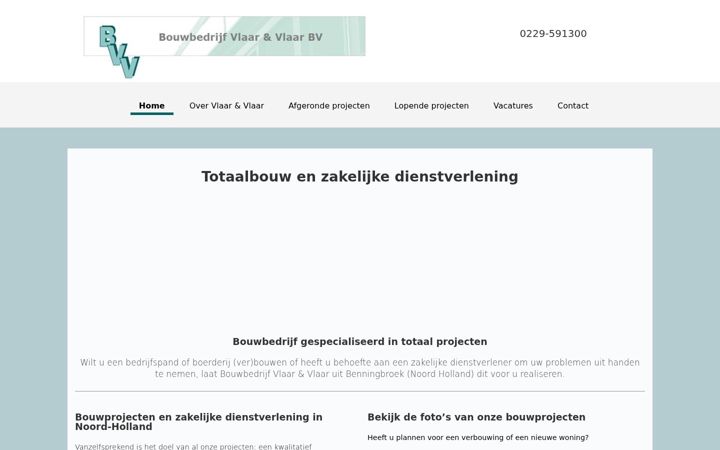Click paragraph starting 'Wilt u een bedrijfspand'

coord(360,368)
